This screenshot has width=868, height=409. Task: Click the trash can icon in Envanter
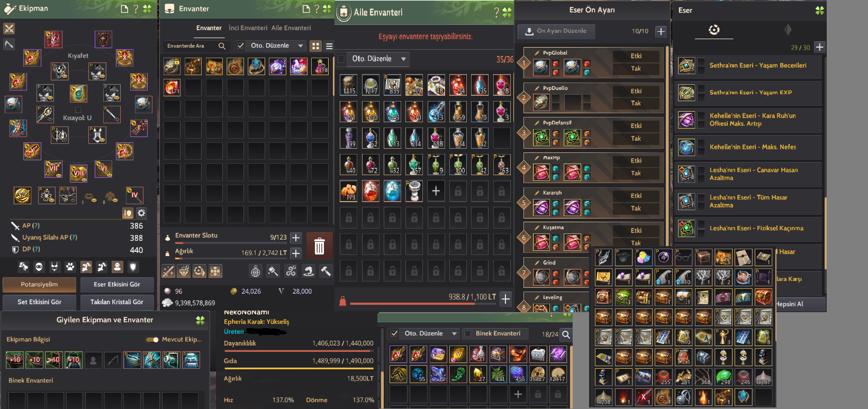(319, 246)
